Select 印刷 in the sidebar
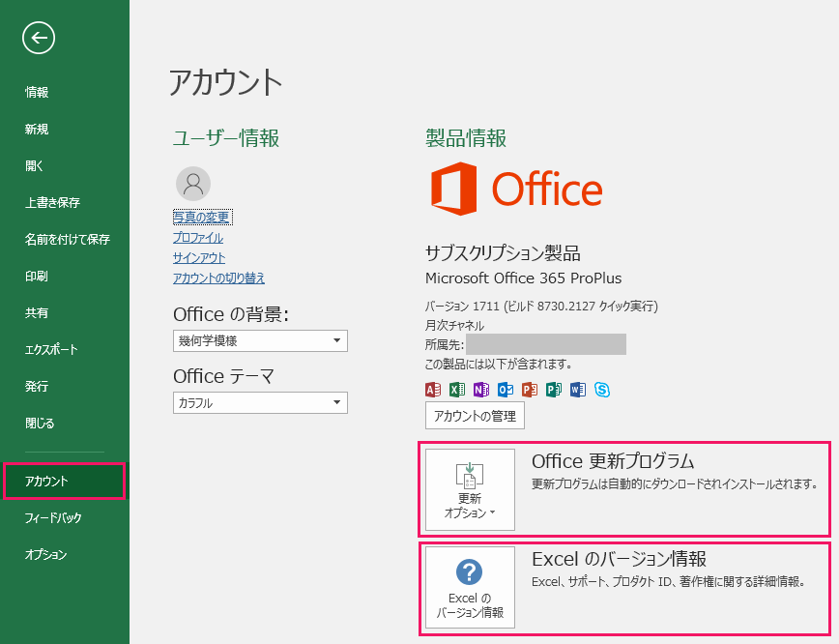839x644 pixels. [37, 277]
